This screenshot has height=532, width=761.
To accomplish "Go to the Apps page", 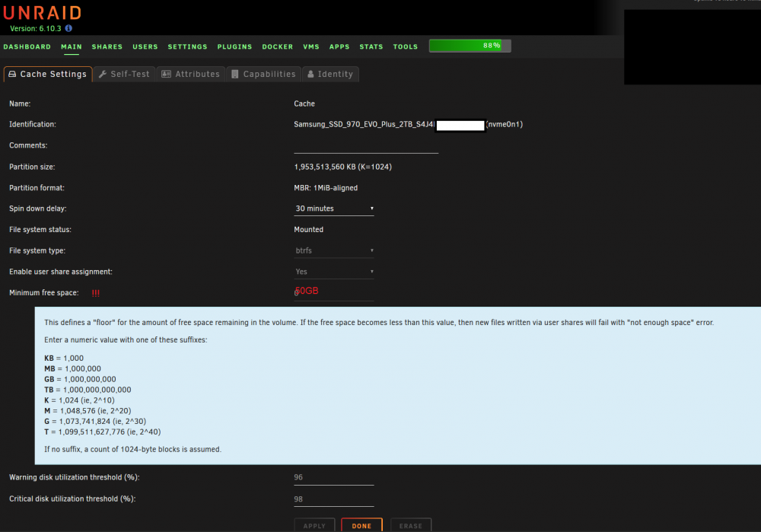I will (339, 46).
